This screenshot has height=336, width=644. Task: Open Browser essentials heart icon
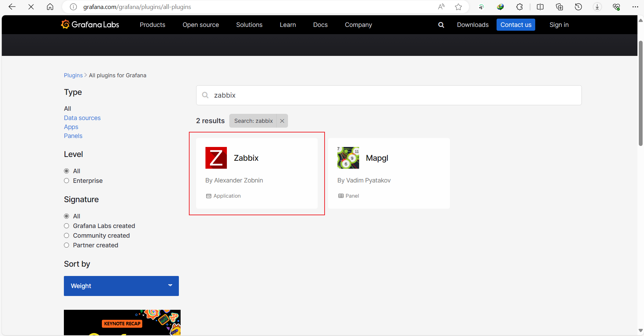pyautogui.click(x=616, y=7)
